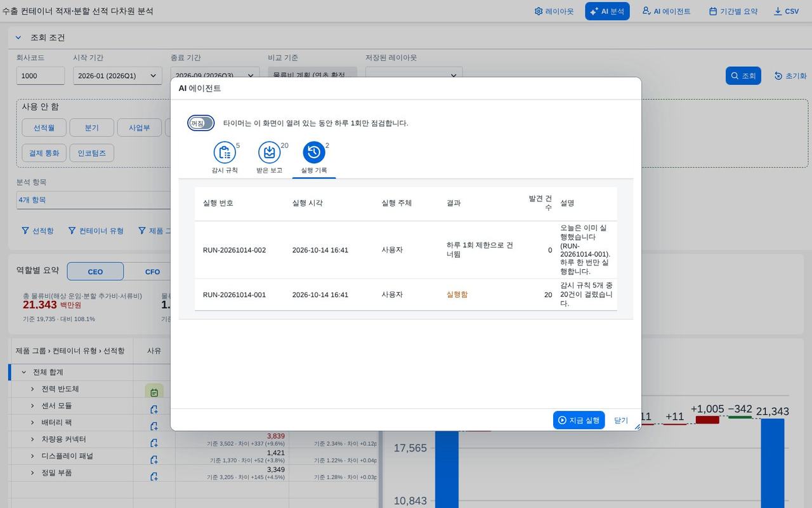Choose the CEO role summary tab
812x508 pixels.
click(95, 271)
